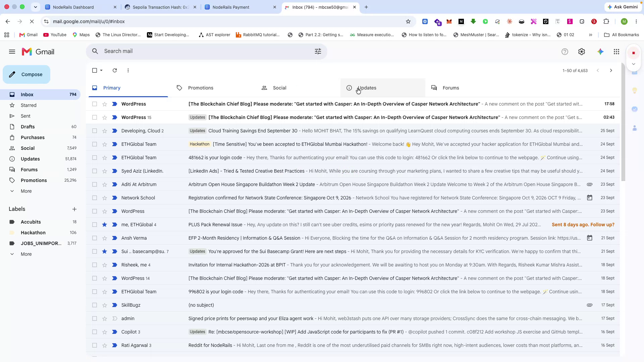
Task: Star the Rati Agarwal email
Action: (x=105, y=345)
